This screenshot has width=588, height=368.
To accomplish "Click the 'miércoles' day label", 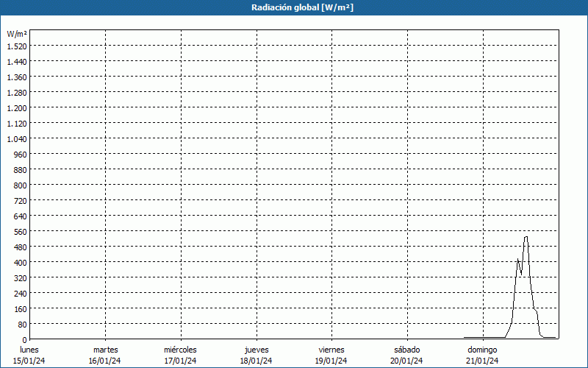I will (x=180, y=350).
